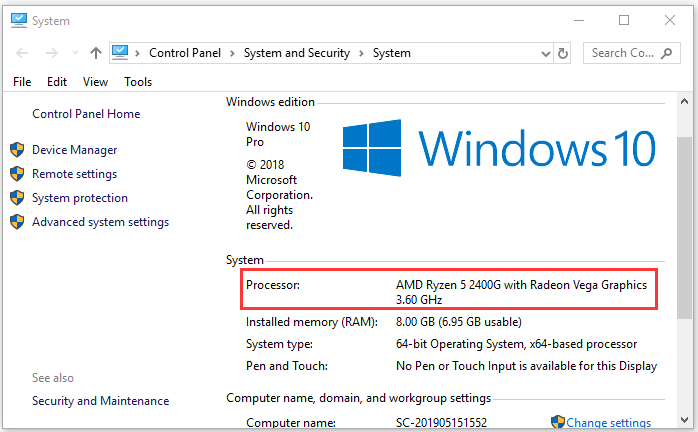Open the Security and Maintenance link
Image resolution: width=698 pixels, height=432 pixels.
100,401
